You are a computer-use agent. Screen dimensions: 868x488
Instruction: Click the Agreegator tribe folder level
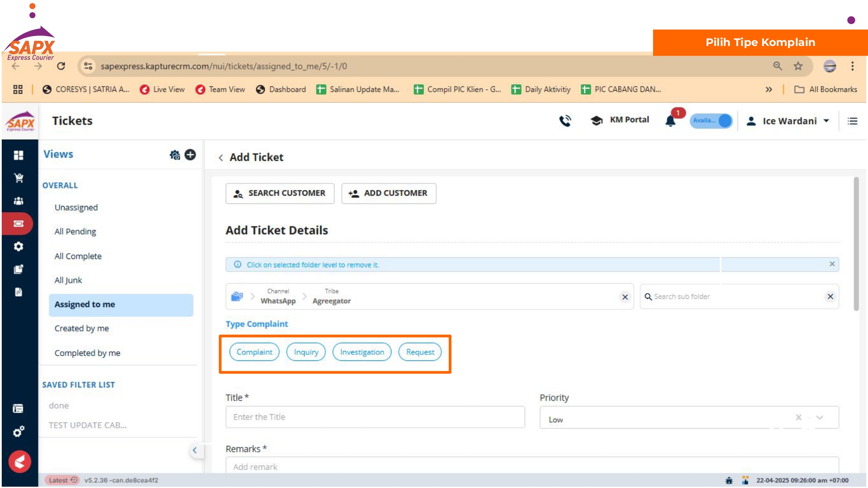click(332, 297)
